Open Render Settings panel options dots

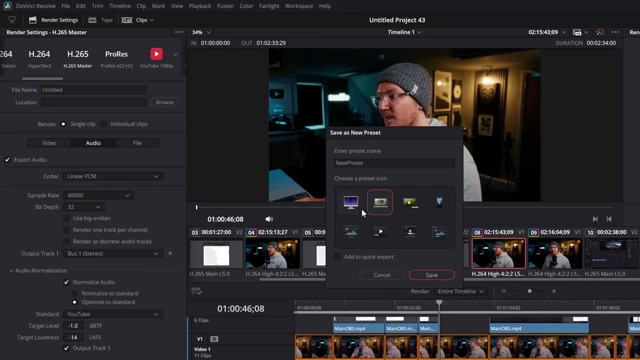pyautogui.click(x=179, y=32)
